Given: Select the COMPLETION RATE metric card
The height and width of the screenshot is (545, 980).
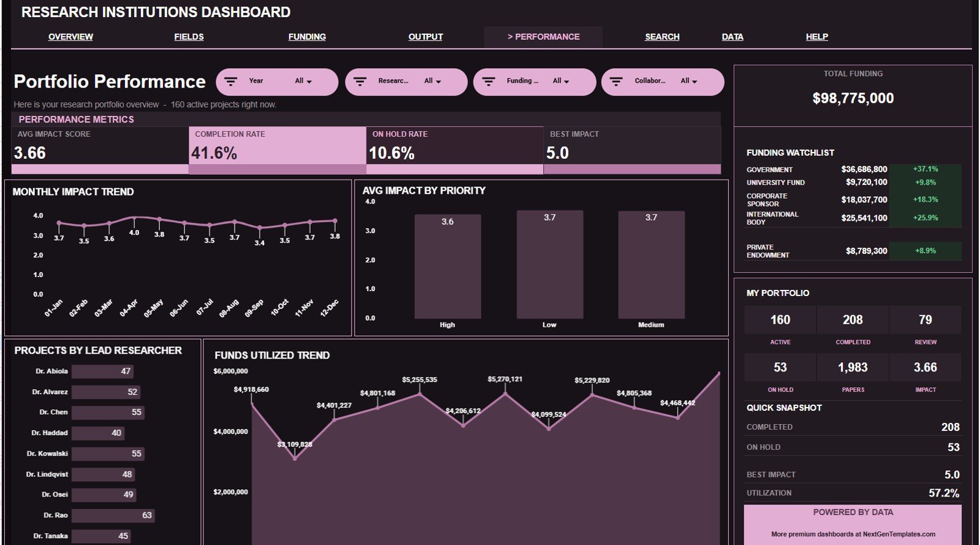Looking at the screenshot, I should click(x=277, y=150).
